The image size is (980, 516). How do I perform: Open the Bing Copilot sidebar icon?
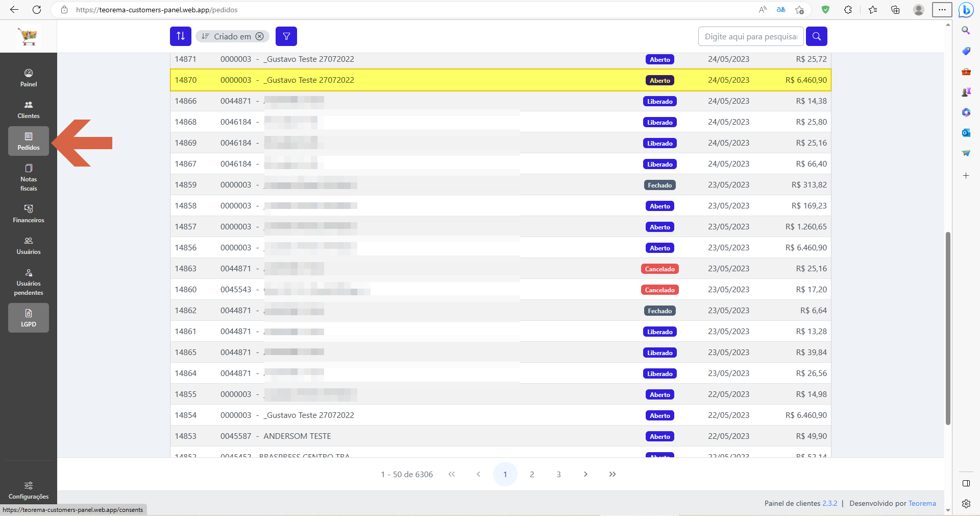click(x=966, y=10)
